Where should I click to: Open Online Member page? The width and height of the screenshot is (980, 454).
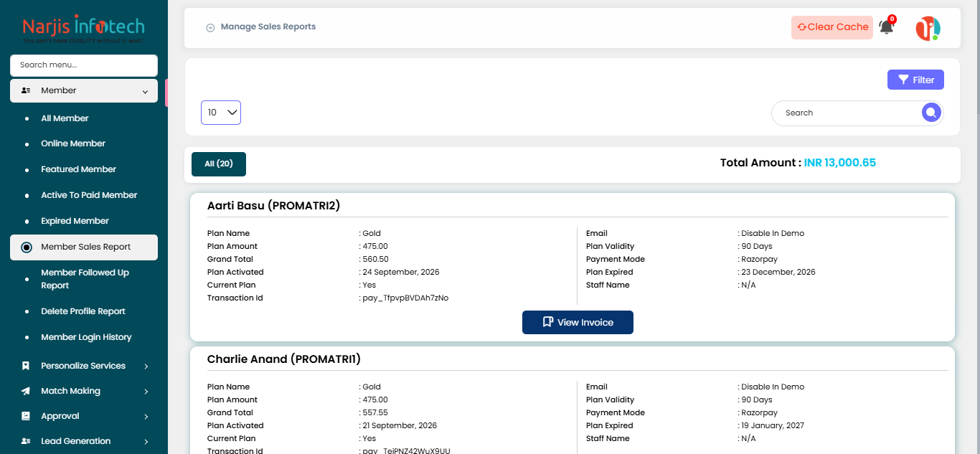coord(73,143)
